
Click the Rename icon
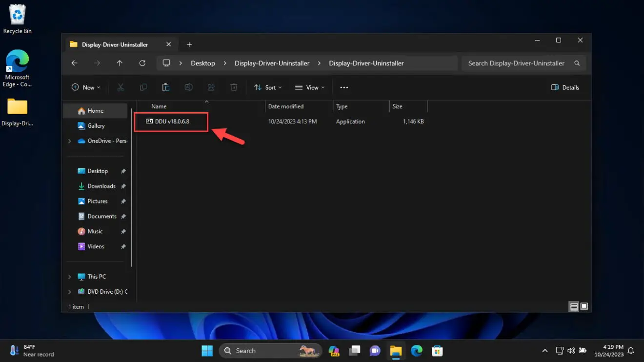pos(189,87)
